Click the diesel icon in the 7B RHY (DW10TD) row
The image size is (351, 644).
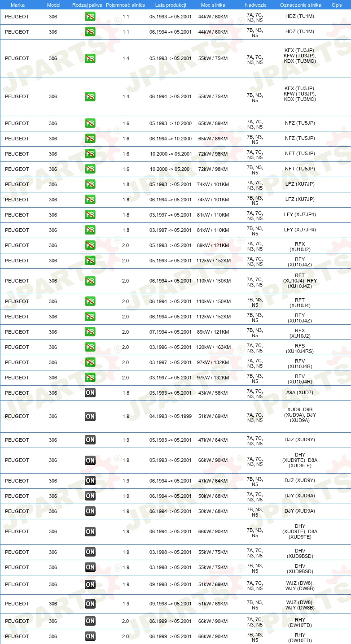(90, 636)
